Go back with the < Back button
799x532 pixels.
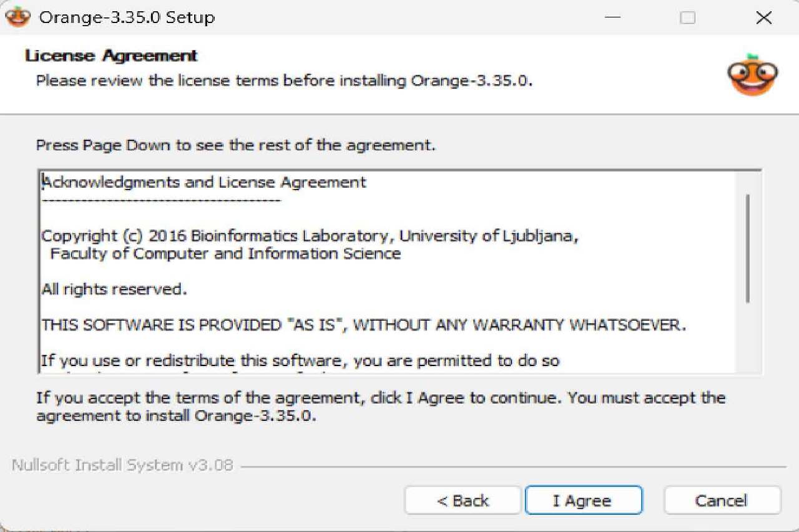point(463,501)
